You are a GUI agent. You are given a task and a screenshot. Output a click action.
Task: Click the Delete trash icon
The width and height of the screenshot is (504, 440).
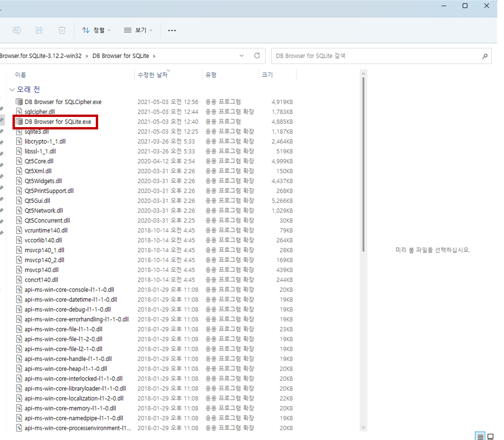[62, 30]
